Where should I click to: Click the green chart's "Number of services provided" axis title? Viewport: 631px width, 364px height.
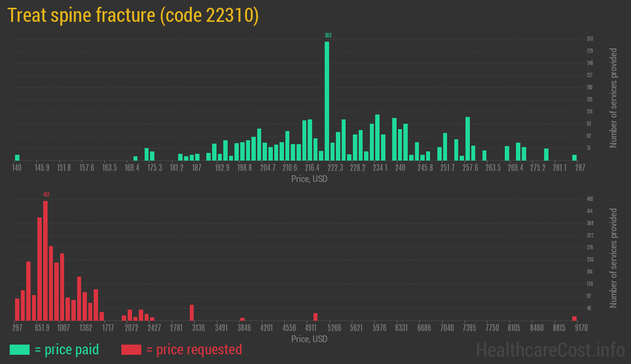coord(614,98)
